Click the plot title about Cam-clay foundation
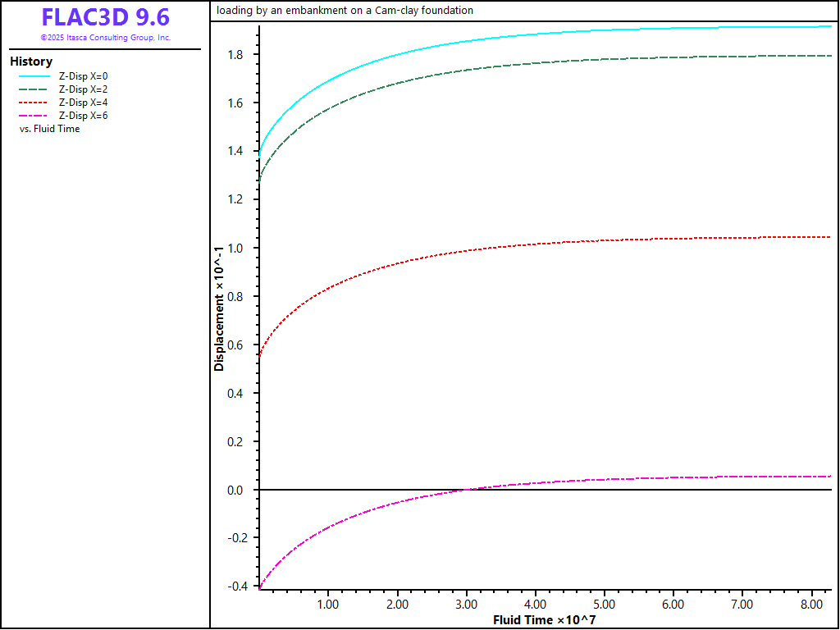This screenshot has height=630, width=840. (345, 11)
